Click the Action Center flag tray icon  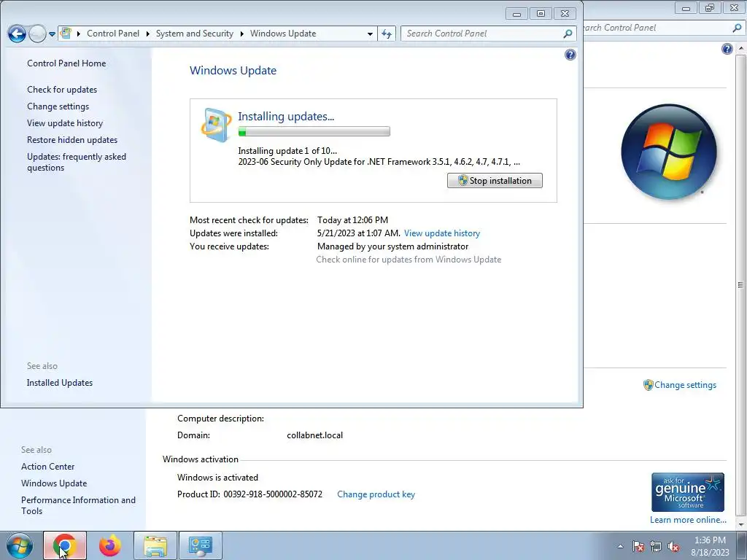pyautogui.click(x=638, y=546)
